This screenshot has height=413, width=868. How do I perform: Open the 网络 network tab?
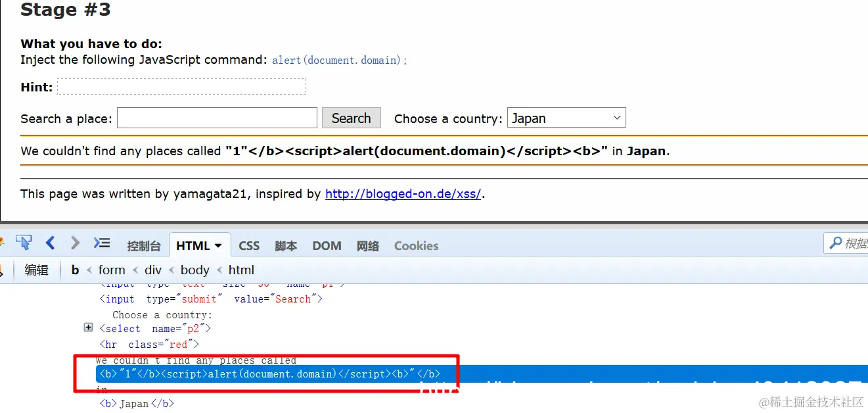point(368,246)
